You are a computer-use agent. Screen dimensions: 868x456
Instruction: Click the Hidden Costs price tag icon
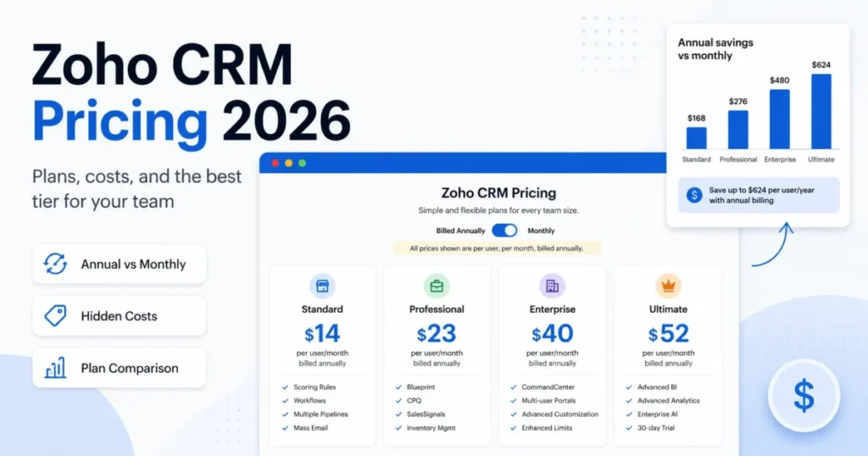[x=55, y=316]
